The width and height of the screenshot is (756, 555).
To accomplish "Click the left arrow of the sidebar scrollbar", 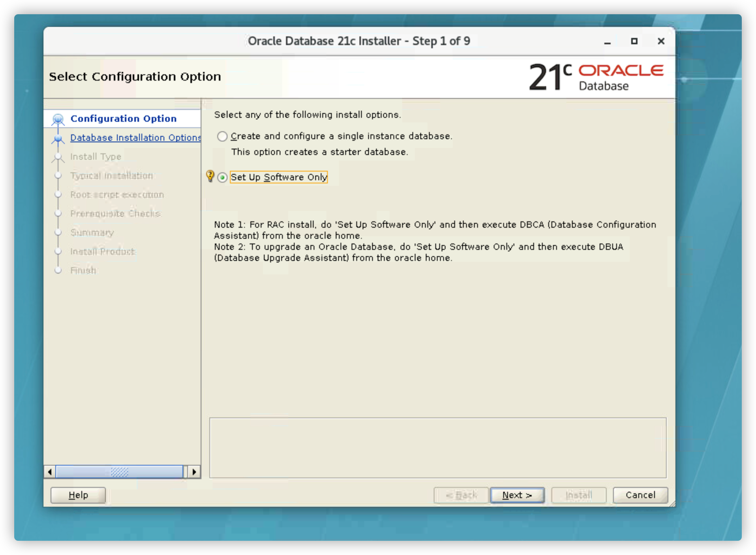I will point(49,472).
